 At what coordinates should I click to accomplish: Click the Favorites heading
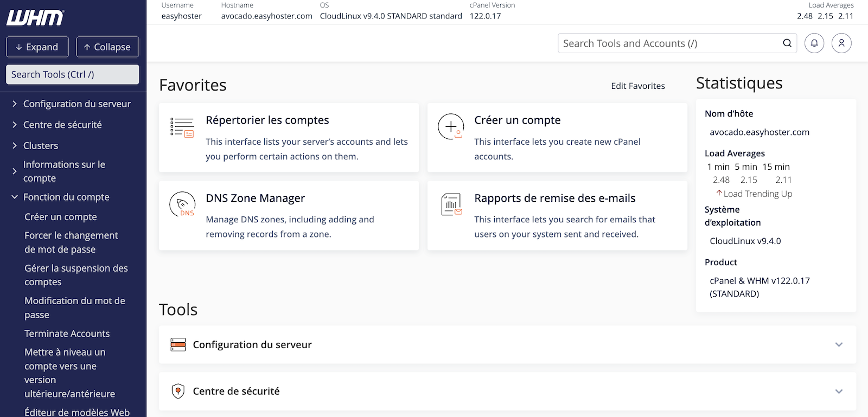point(193,85)
